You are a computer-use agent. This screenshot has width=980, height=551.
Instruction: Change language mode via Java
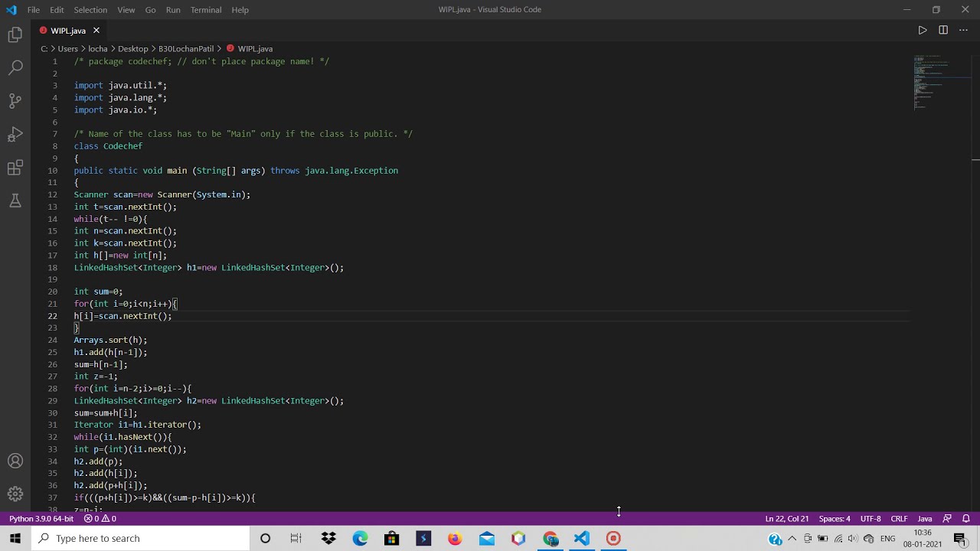[924, 519]
